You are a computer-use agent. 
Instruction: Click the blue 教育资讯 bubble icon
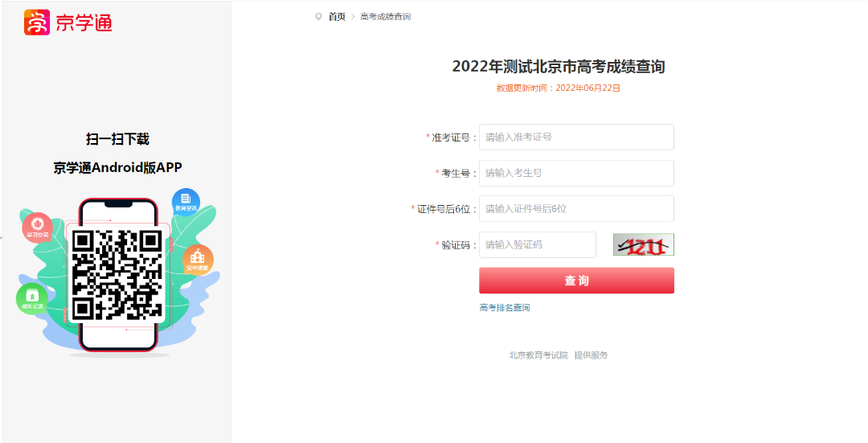(186, 202)
